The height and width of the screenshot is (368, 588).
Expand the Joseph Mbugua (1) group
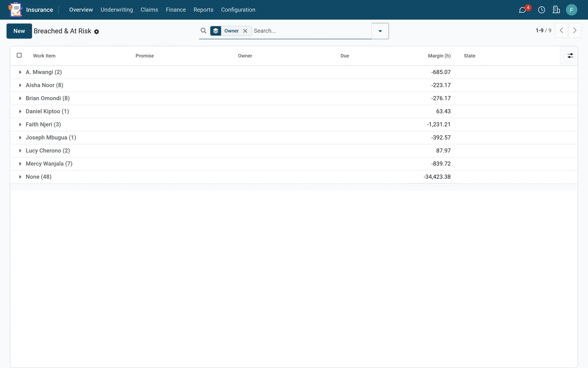[294, 138]
